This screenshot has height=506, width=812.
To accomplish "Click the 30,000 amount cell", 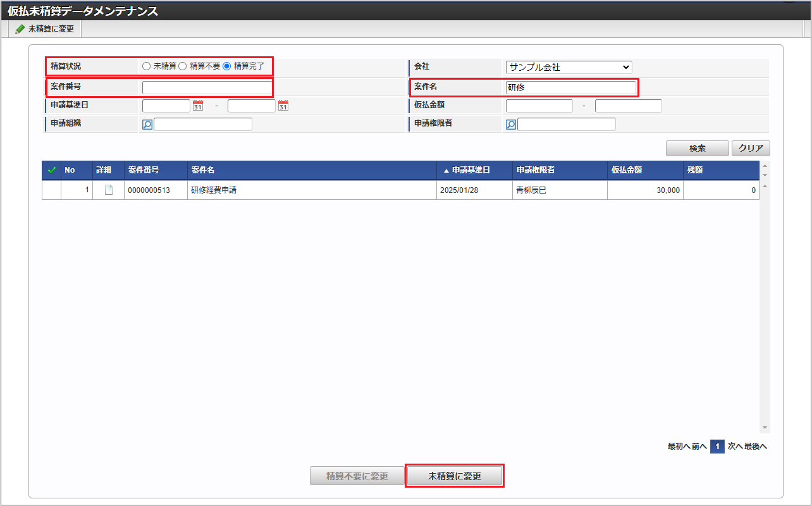I will tap(646, 190).
